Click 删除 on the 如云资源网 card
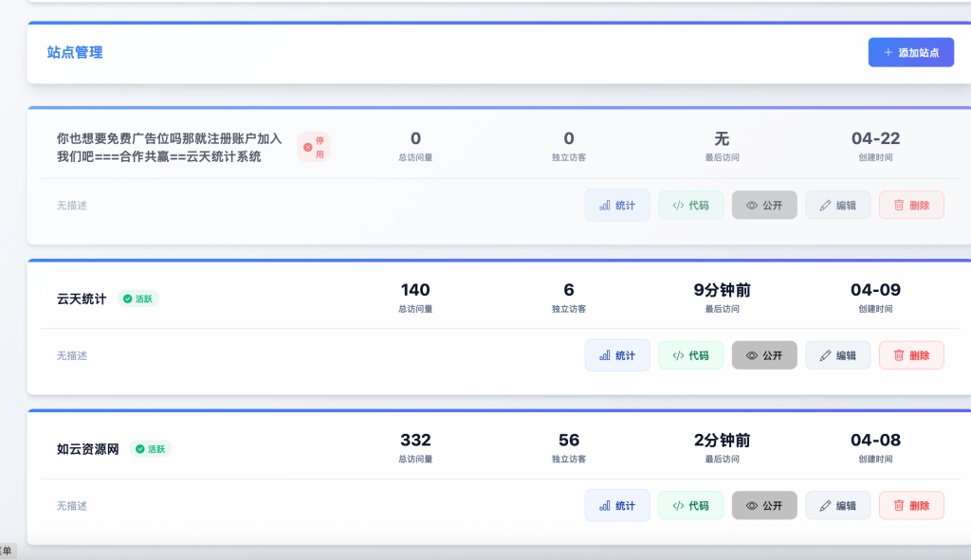This screenshot has height=560, width=971. point(910,505)
